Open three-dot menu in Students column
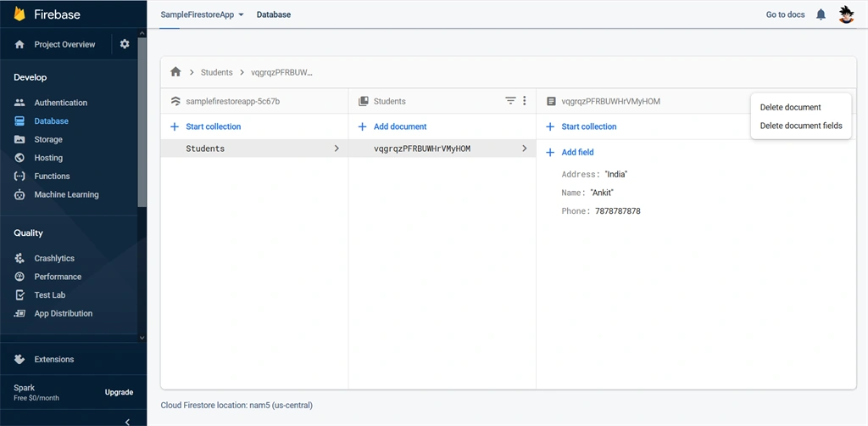The height and width of the screenshot is (426, 868). click(x=524, y=101)
